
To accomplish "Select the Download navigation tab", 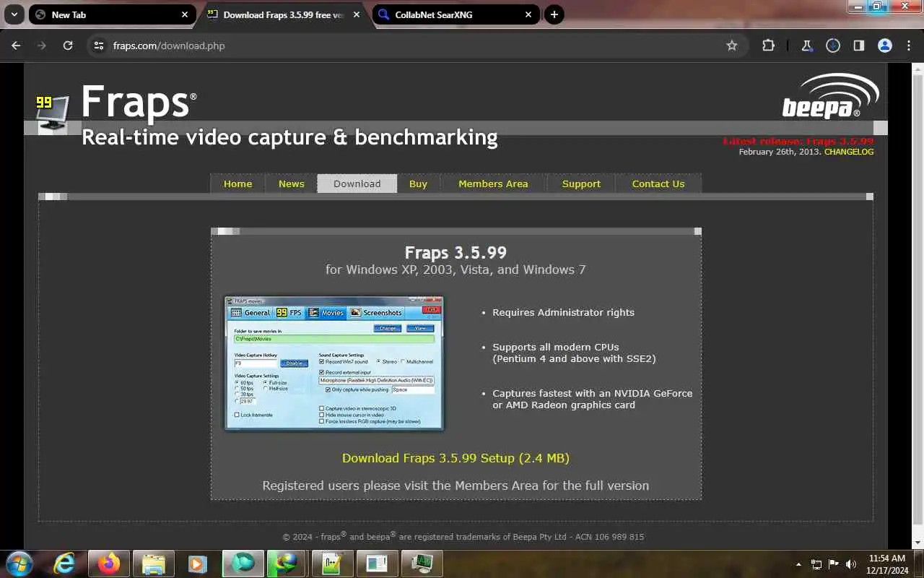I will 357,184.
